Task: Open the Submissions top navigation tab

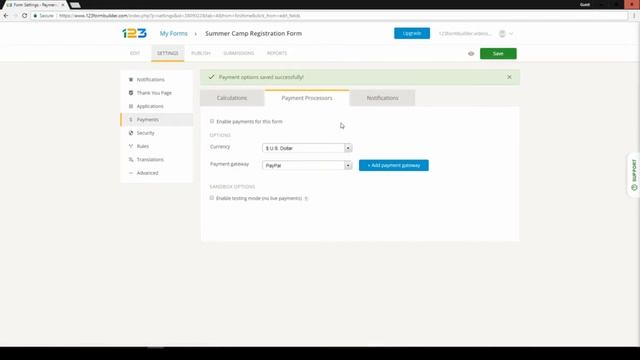Action: tap(239, 53)
